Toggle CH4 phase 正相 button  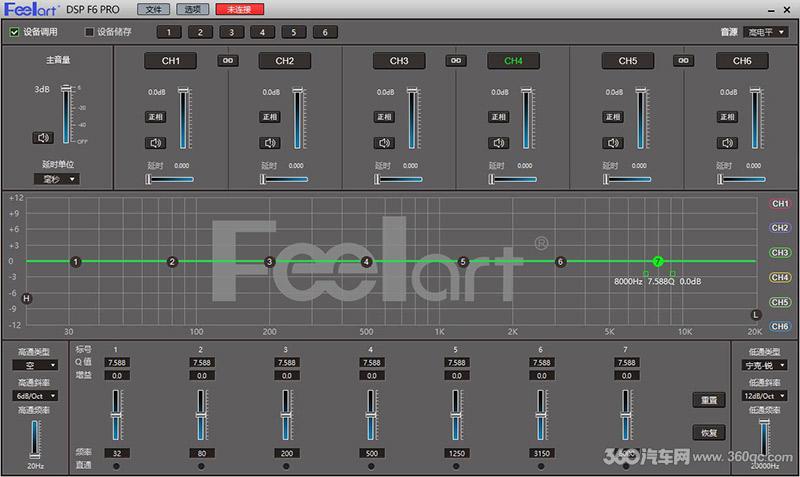498,117
